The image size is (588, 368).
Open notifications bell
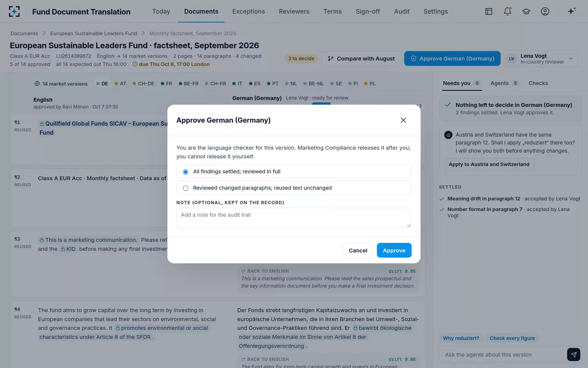(508, 11)
